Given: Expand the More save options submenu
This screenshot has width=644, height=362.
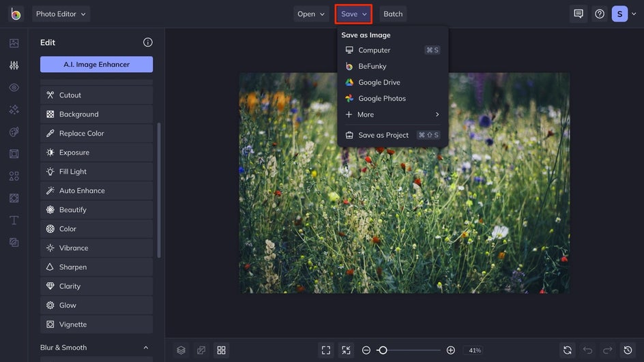Looking at the screenshot, I should pyautogui.click(x=392, y=115).
